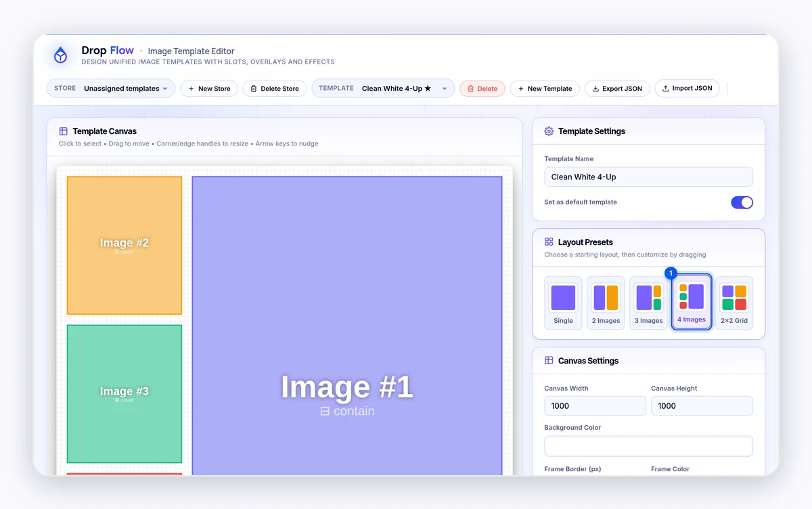Select the 3 Images layout preset
The image size is (812, 509).
(x=648, y=303)
